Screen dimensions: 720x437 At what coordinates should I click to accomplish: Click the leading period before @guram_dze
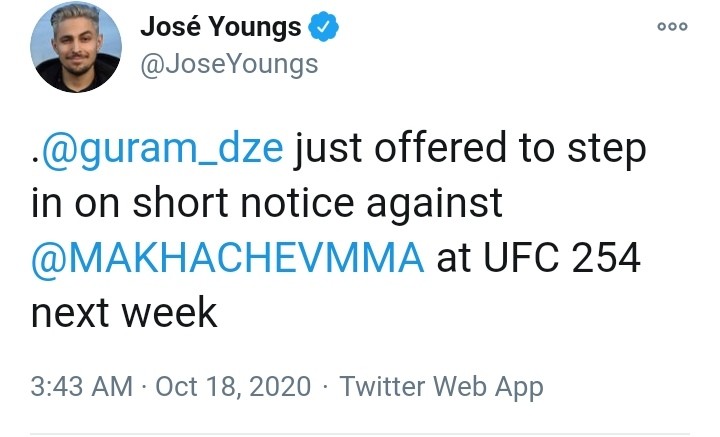[34, 160]
